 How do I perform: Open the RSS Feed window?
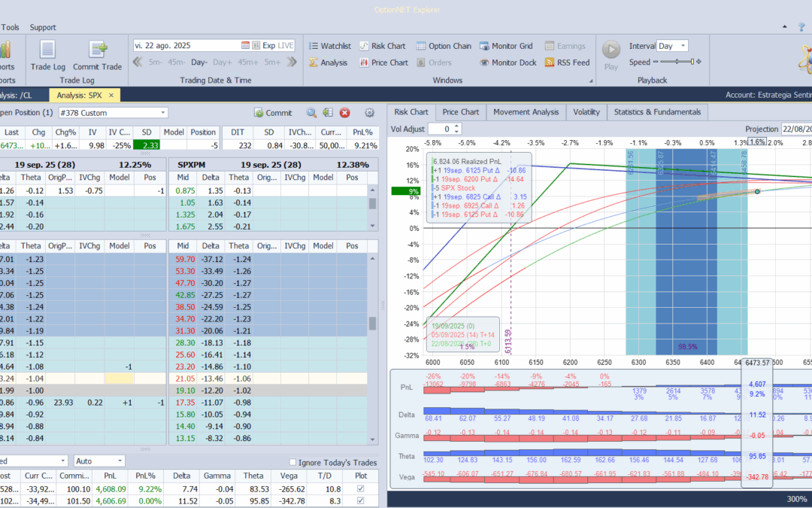point(567,63)
